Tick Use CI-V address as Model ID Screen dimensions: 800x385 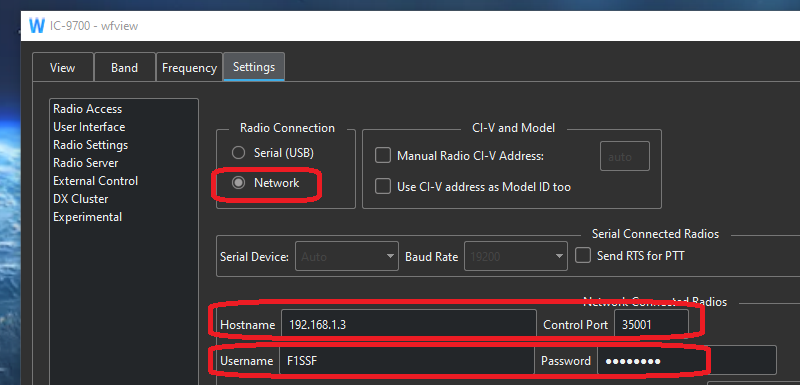[383, 187]
